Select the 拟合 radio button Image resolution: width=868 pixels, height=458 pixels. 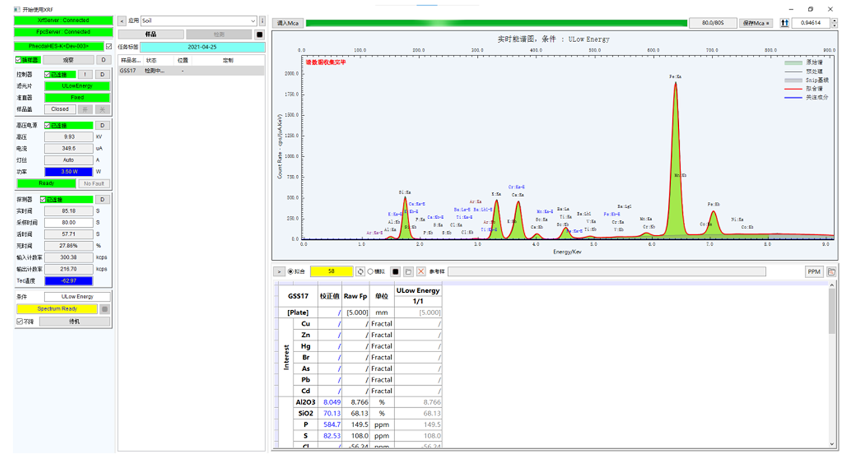click(x=290, y=271)
